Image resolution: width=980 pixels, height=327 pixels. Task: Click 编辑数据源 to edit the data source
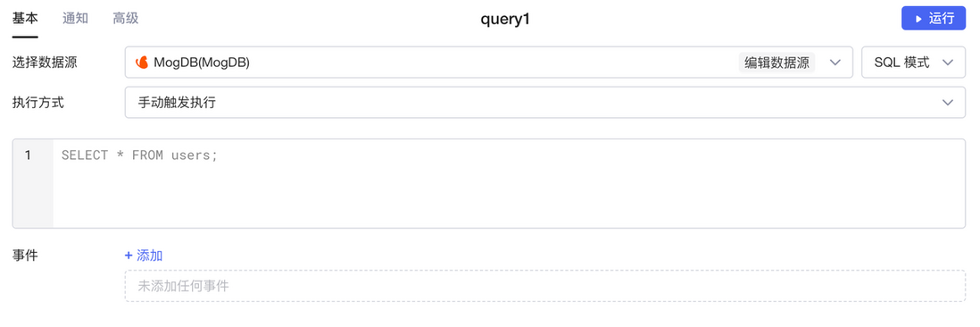tap(777, 63)
